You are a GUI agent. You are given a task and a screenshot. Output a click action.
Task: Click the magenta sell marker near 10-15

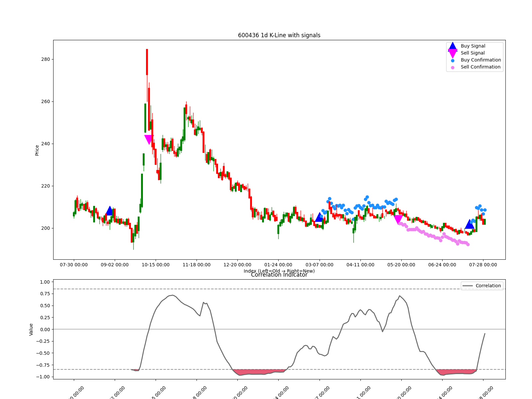[149, 140]
